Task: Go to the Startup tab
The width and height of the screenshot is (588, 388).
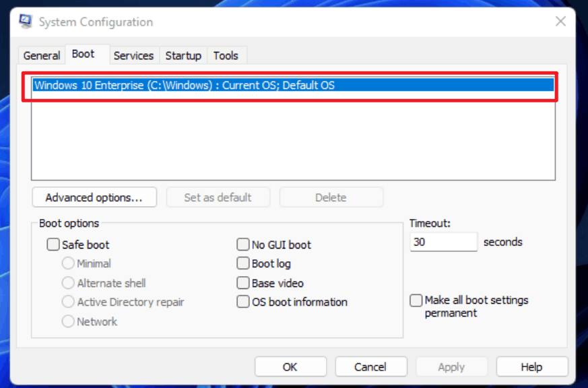Action: click(x=183, y=55)
